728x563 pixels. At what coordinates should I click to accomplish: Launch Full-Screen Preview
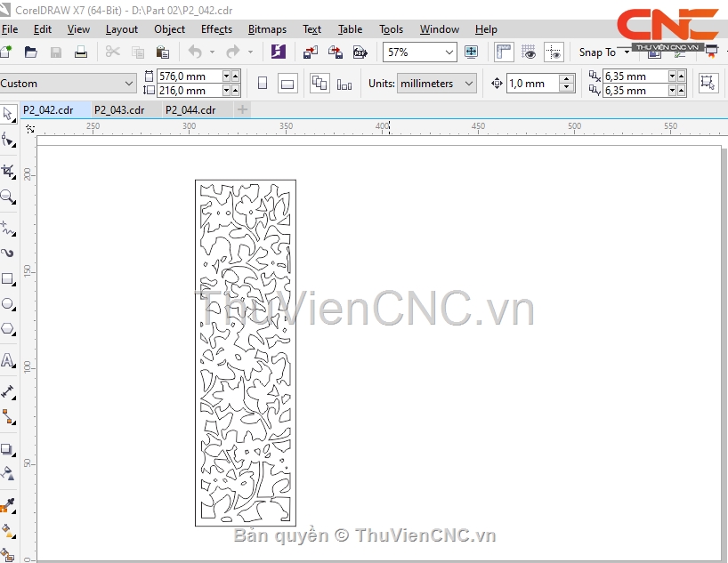pyautogui.click(x=472, y=52)
